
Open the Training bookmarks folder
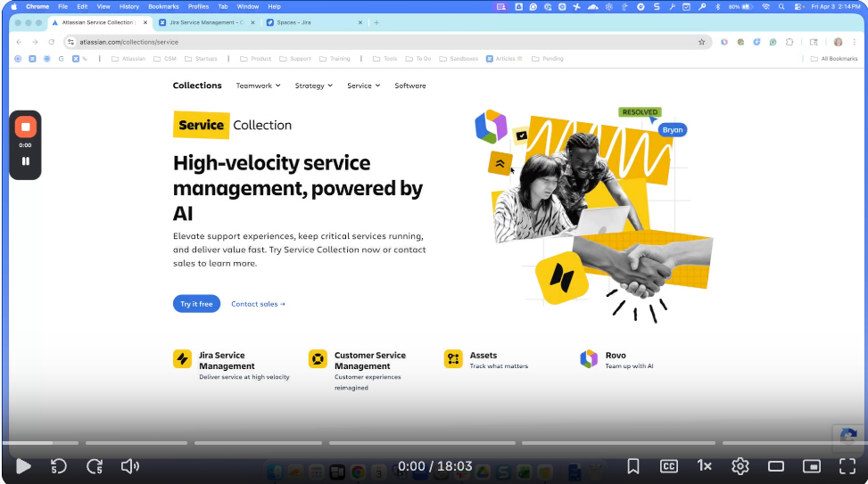pos(335,59)
